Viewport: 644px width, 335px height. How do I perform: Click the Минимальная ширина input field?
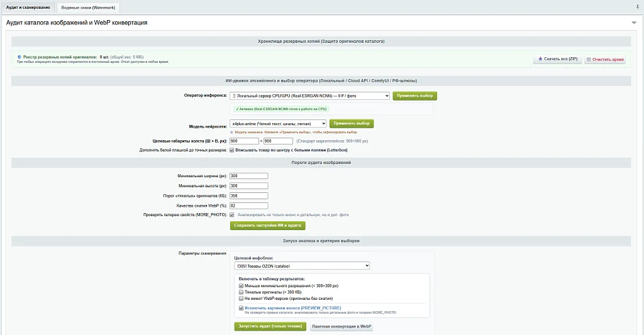249,176
